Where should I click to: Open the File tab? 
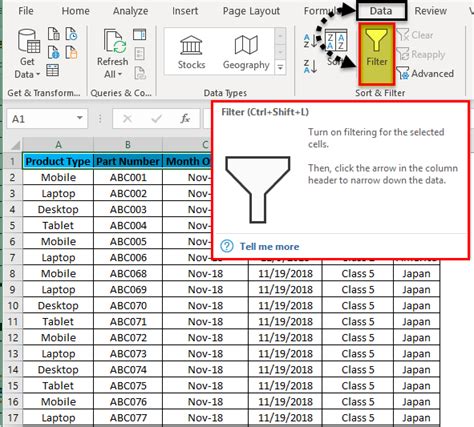26,11
